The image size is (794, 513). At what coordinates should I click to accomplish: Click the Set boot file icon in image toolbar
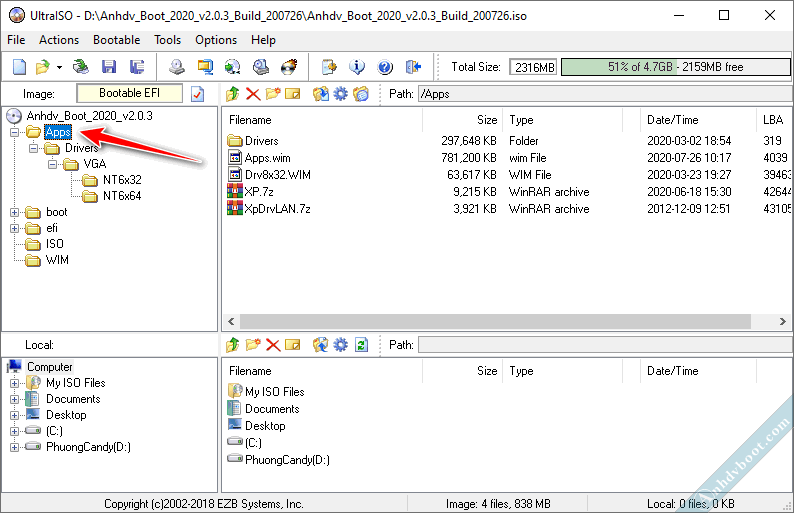click(x=361, y=94)
